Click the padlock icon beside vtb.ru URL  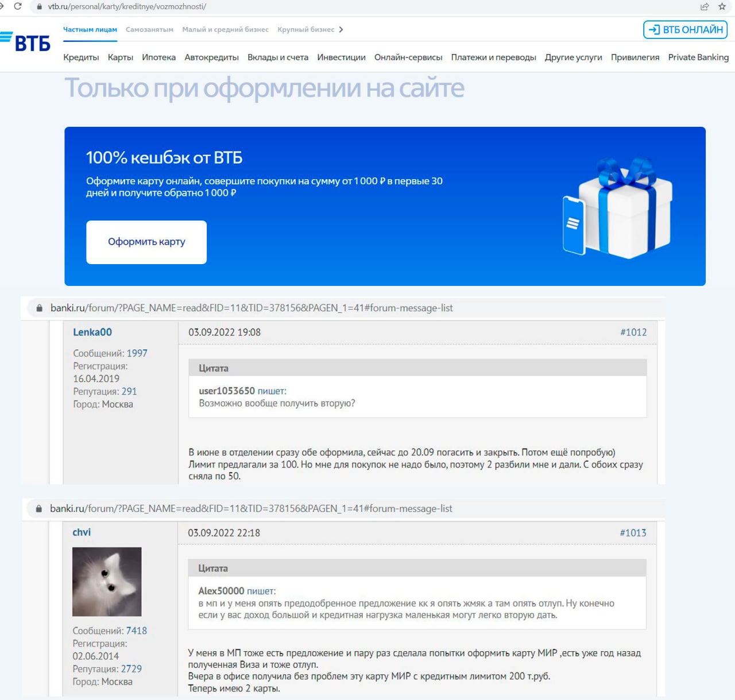[39, 7]
